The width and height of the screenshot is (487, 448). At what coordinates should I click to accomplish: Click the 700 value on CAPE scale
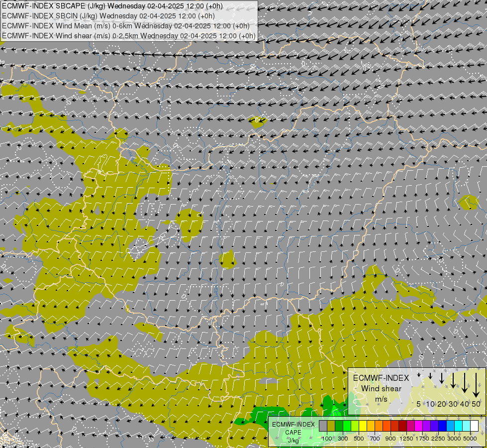[375, 439]
